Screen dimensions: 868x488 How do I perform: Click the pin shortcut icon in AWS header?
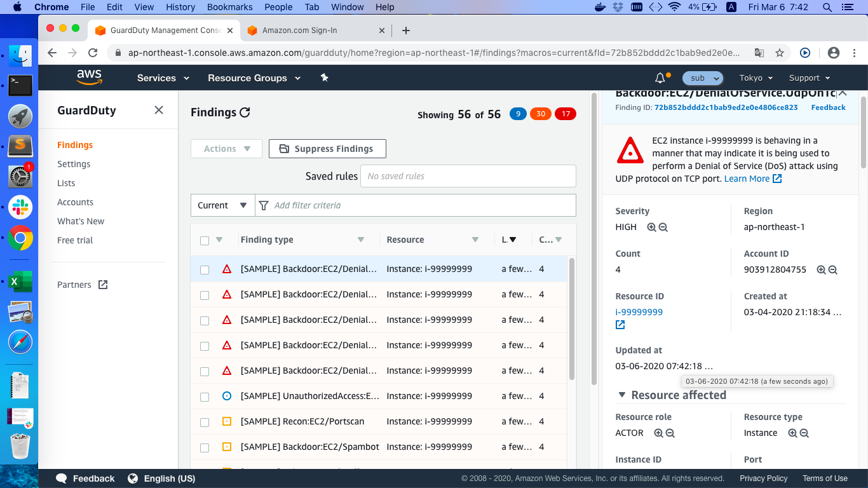[x=324, y=78]
